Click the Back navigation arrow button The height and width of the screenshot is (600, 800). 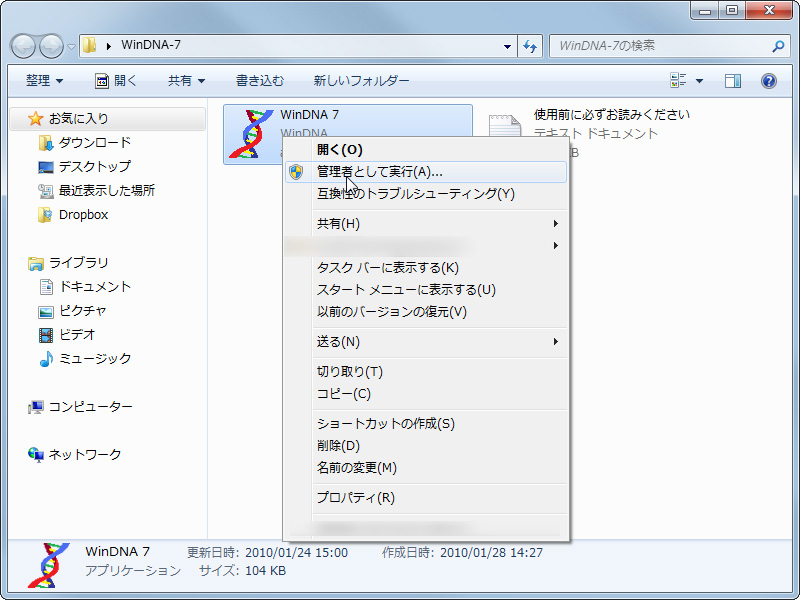click(23, 46)
